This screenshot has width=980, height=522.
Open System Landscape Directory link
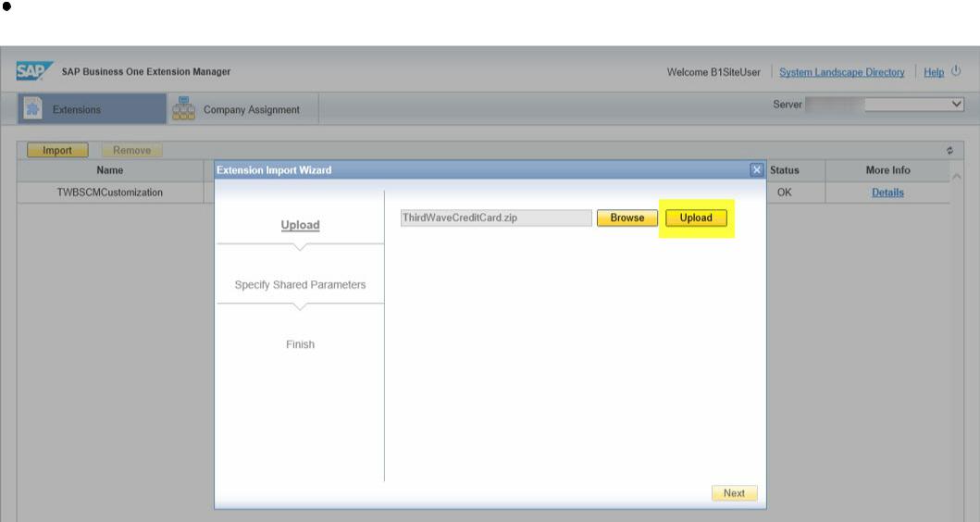[841, 72]
